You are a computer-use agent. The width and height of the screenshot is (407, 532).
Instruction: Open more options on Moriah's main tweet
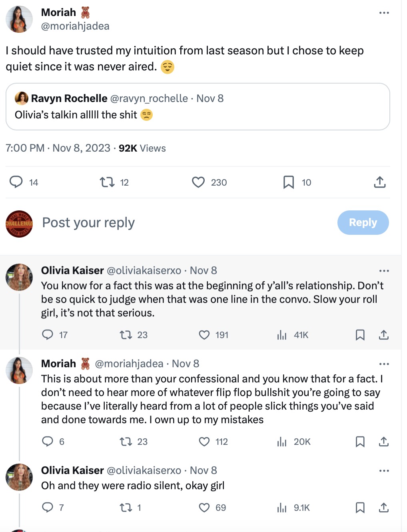(x=384, y=13)
